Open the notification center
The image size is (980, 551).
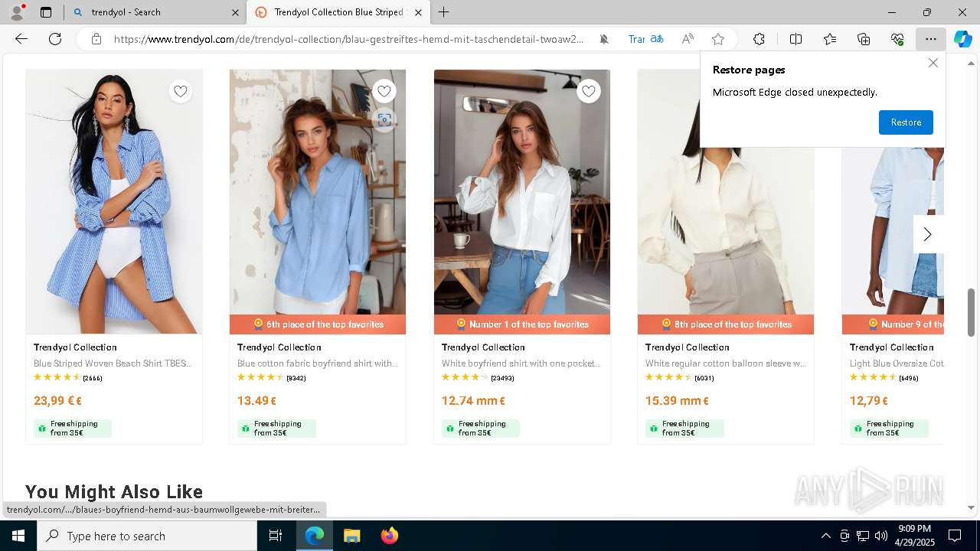click(955, 536)
